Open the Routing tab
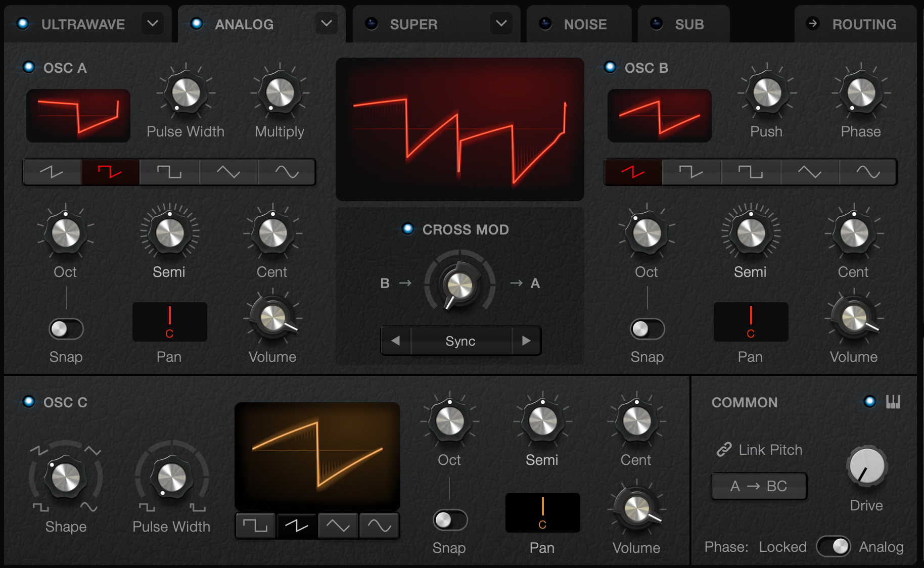 (864, 24)
